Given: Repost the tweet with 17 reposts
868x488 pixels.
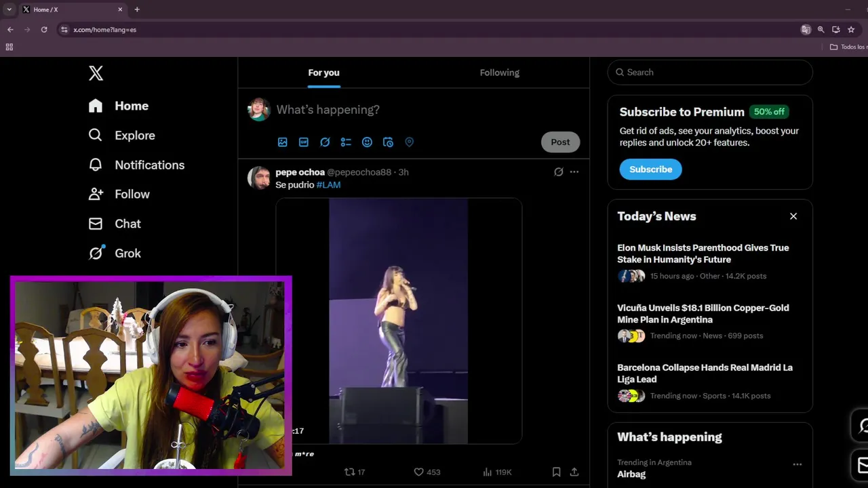Looking at the screenshot, I should [355, 472].
